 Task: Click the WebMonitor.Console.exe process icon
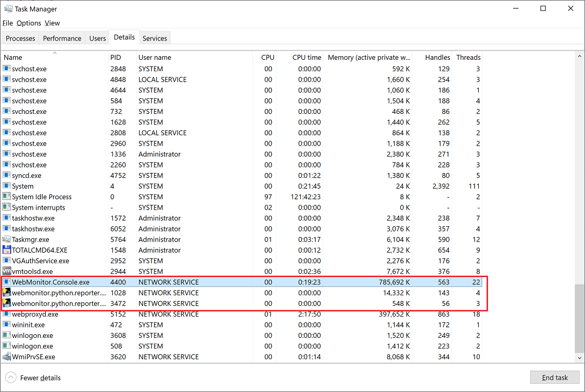pos(6,282)
